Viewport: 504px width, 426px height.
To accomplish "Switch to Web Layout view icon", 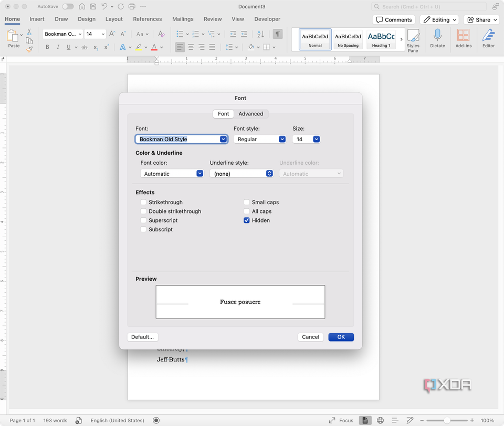I will [380, 420].
